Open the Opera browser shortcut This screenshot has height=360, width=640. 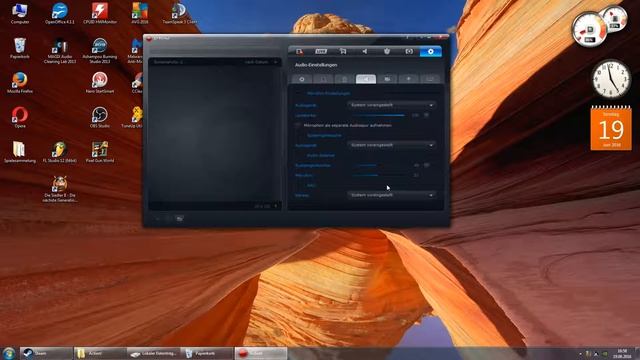(x=20, y=118)
